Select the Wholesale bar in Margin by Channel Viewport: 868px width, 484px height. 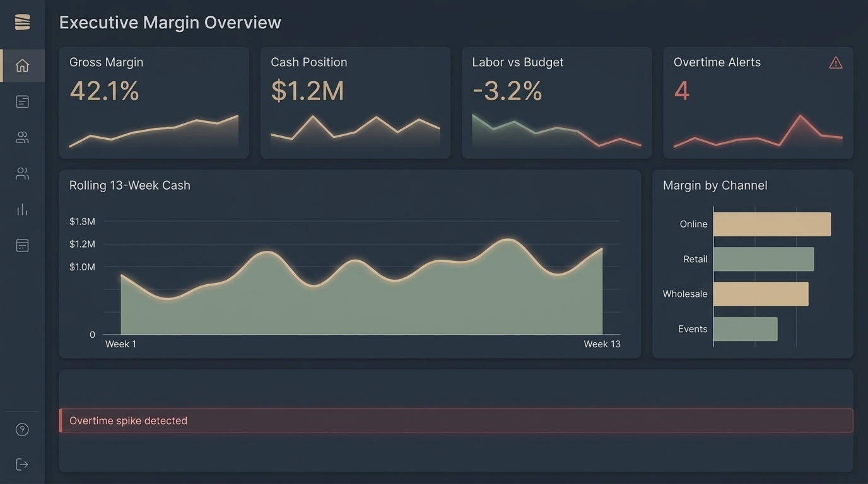(x=761, y=294)
